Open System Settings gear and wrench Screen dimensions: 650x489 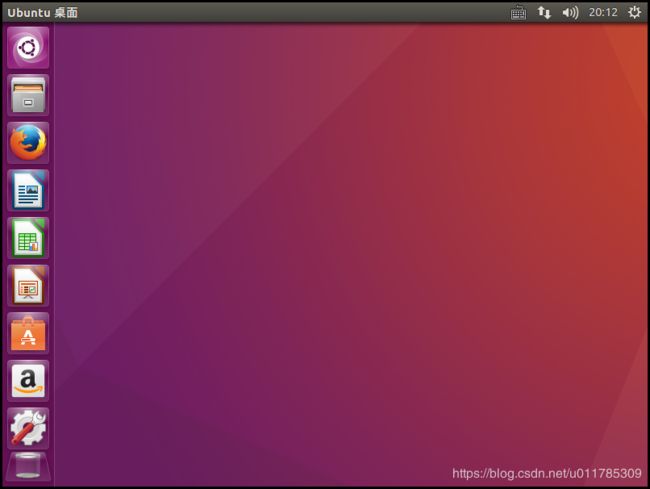coord(28,428)
